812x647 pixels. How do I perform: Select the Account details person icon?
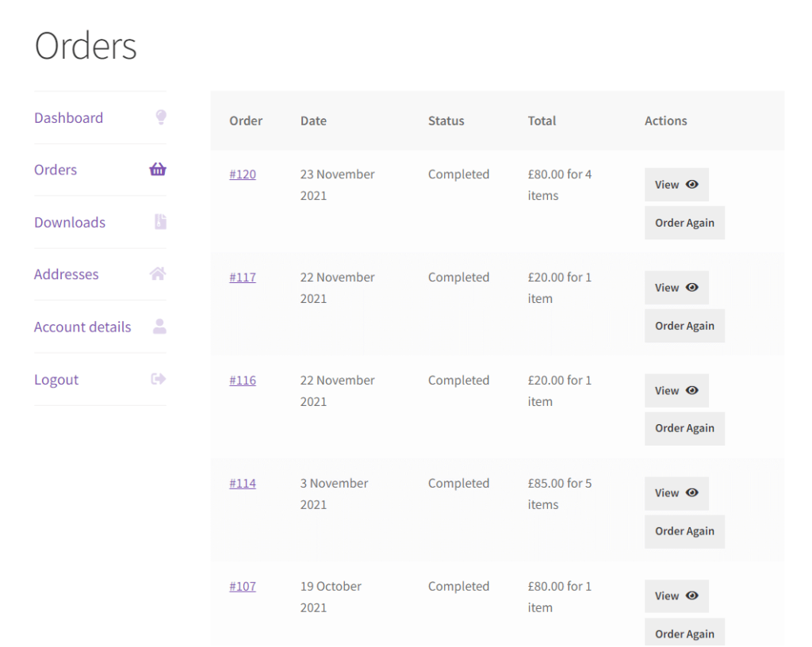(159, 327)
